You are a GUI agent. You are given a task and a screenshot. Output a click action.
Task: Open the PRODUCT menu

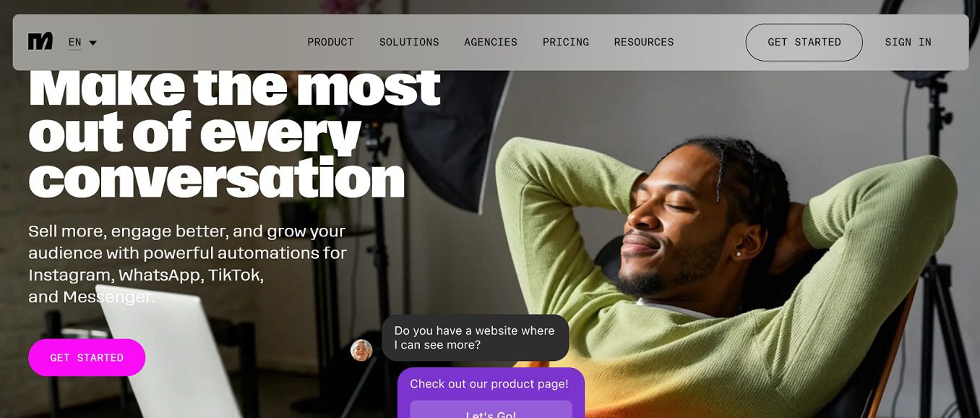(330, 42)
